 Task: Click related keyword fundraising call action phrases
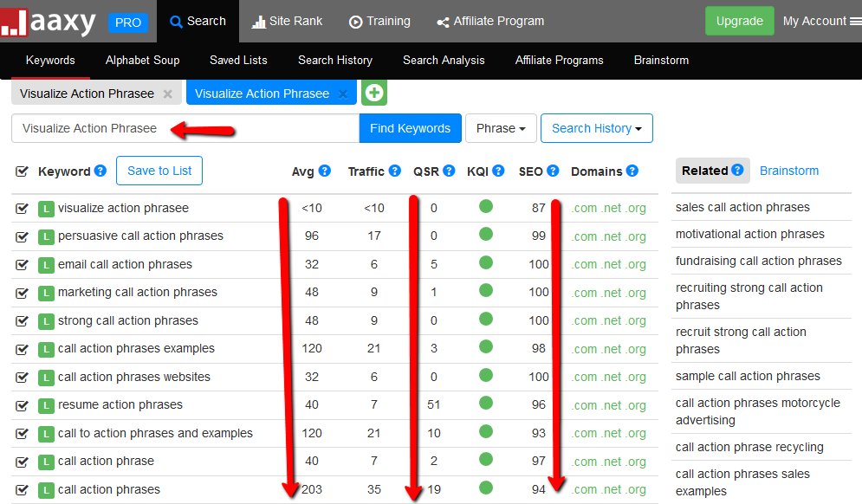tap(759, 261)
